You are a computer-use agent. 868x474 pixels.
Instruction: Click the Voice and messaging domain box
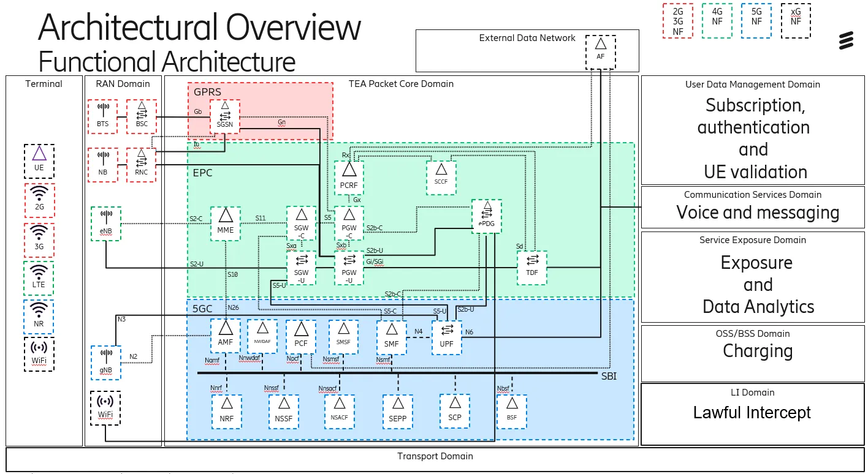point(752,207)
